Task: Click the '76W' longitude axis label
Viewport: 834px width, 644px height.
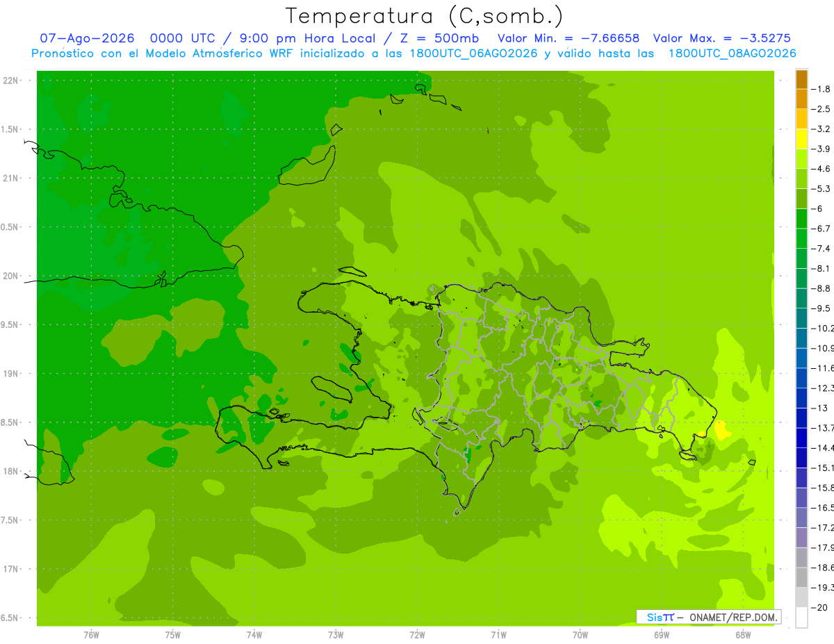Action: [x=91, y=635]
